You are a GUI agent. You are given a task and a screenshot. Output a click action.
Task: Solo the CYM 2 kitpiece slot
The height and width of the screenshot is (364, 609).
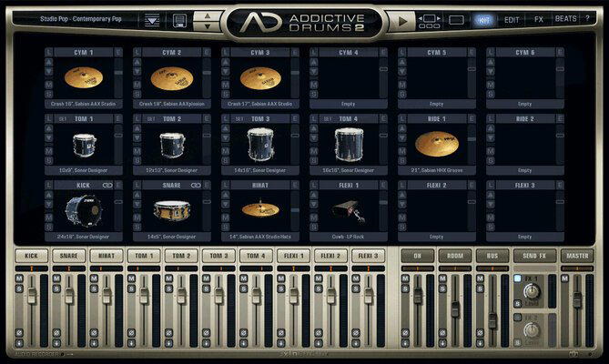point(137,94)
